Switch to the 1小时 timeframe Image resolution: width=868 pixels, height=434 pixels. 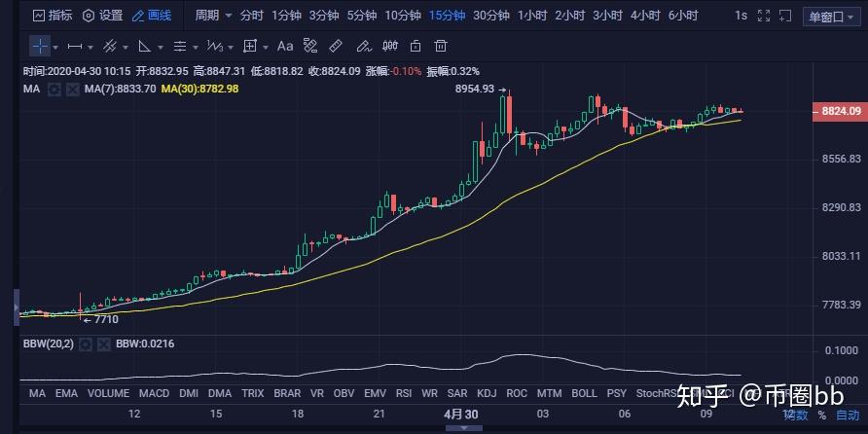click(532, 16)
